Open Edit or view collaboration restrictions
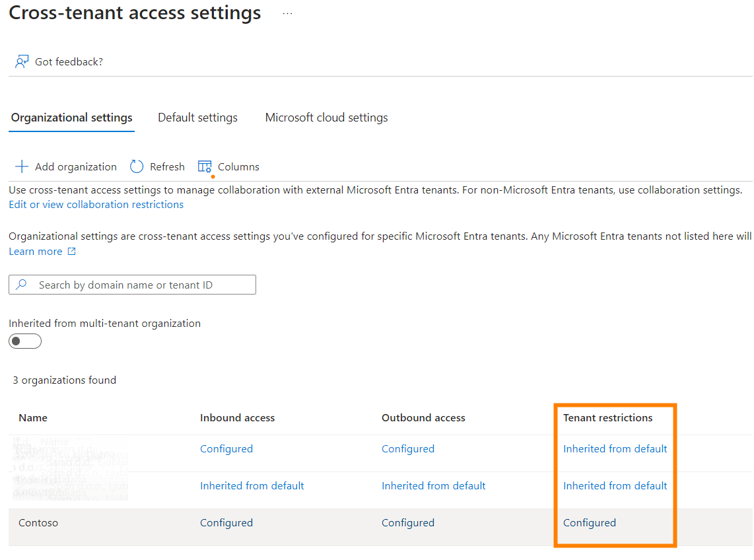 pos(96,204)
